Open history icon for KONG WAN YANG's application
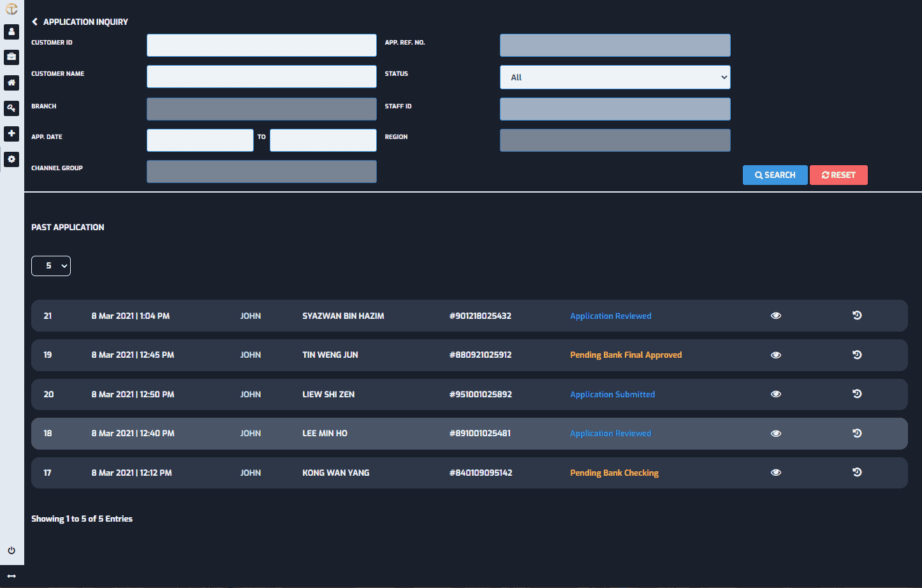Image resolution: width=922 pixels, height=588 pixels. (x=857, y=473)
